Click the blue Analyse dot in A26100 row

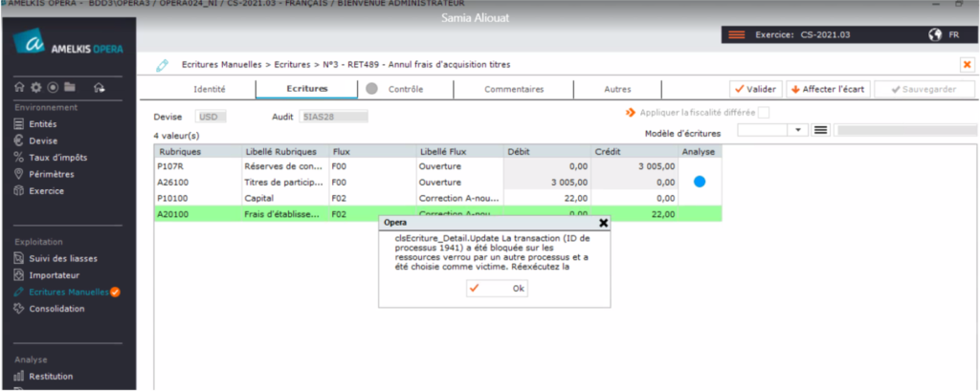tap(700, 183)
